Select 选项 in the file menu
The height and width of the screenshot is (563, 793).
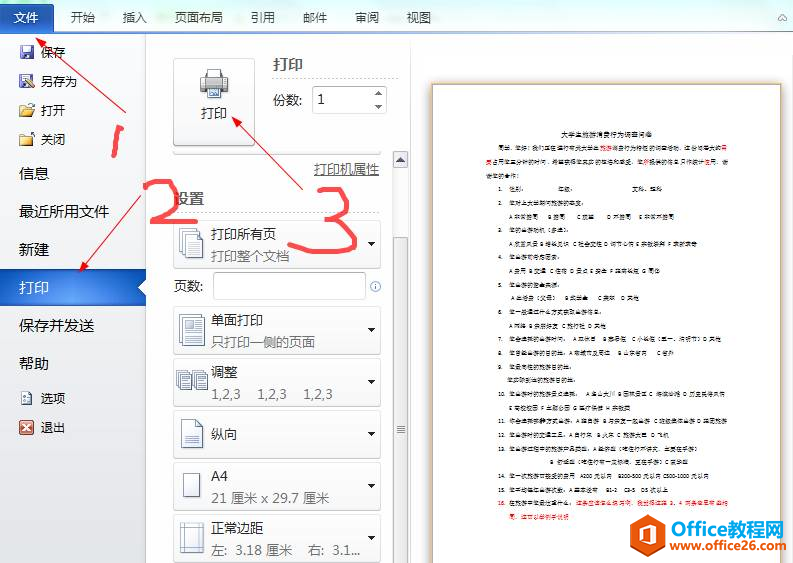pos(53,399)
